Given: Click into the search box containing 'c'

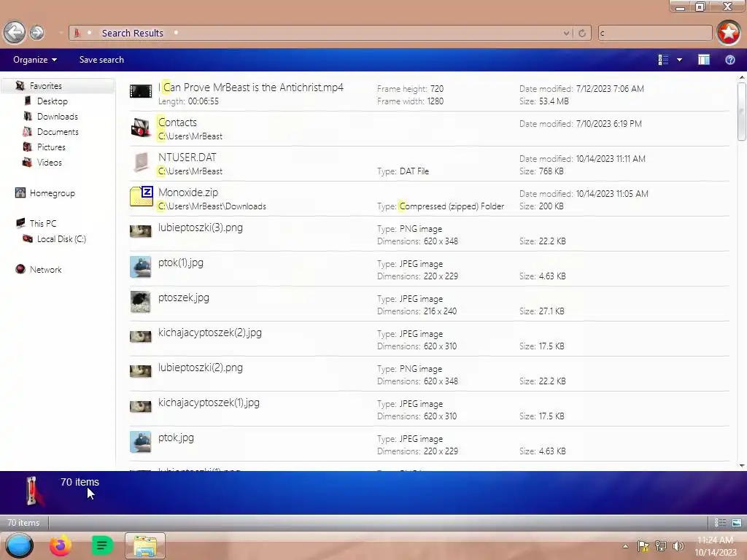Looking at the screenshot, I should [x=654, y=33].
